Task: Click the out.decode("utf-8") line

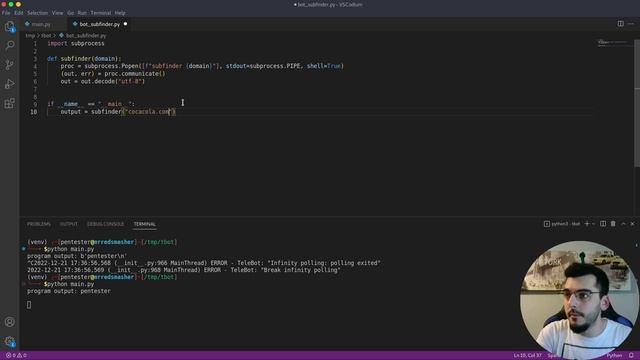Action: coord(103,82)
